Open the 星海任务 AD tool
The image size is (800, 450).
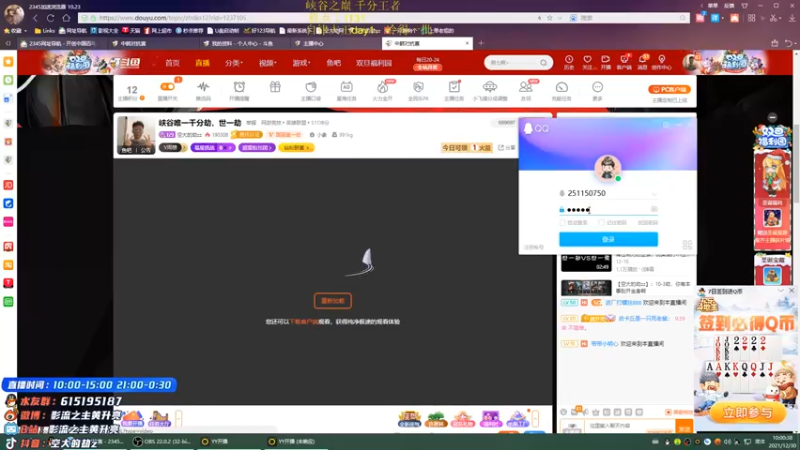pos(346,90)
